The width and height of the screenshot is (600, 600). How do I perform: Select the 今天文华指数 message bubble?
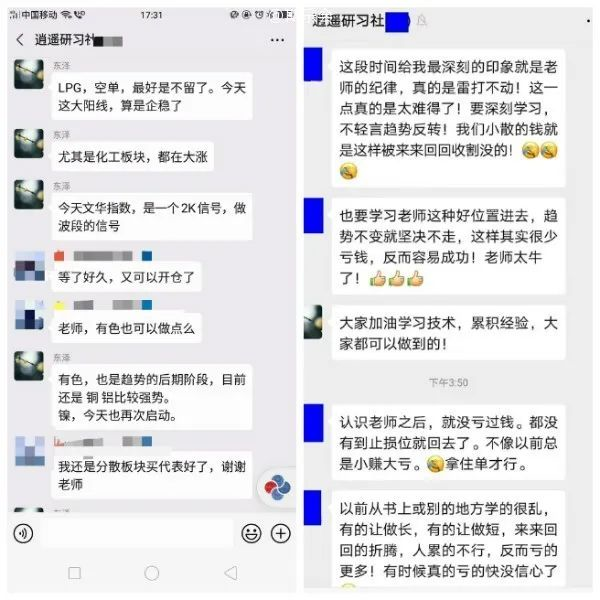(152, 217)
